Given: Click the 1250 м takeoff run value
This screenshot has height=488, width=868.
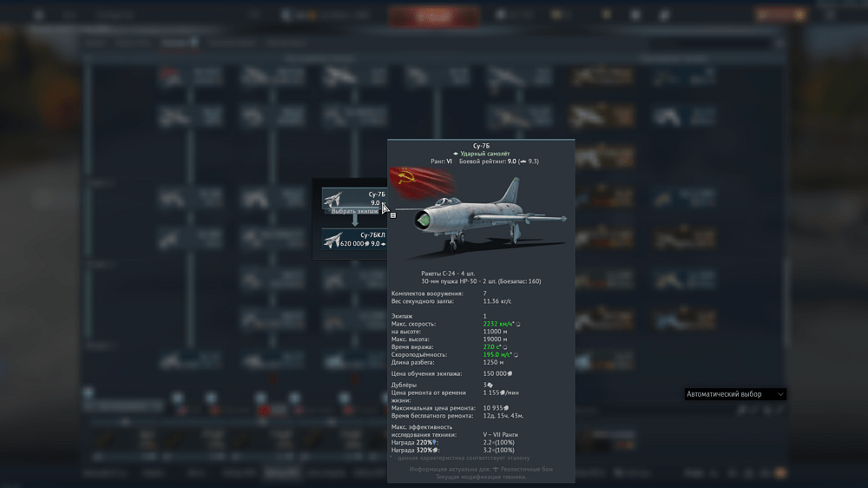Looking at the screenshot, I should tap(493, 363).
